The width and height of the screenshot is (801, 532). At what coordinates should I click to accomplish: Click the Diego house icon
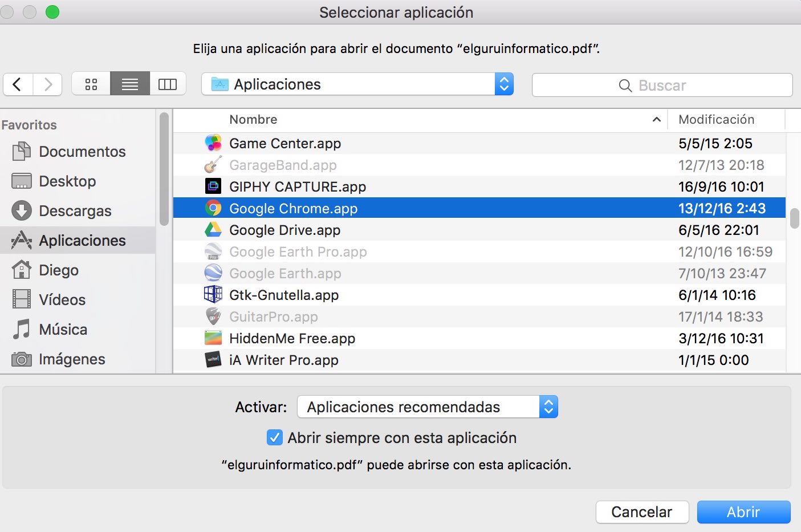22,269
